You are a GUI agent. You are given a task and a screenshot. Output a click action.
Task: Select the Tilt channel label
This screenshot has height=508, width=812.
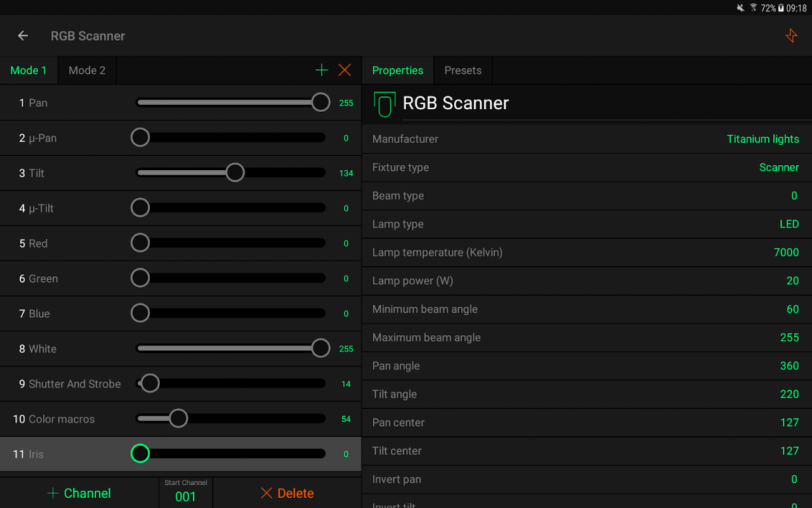click(37, 173)
